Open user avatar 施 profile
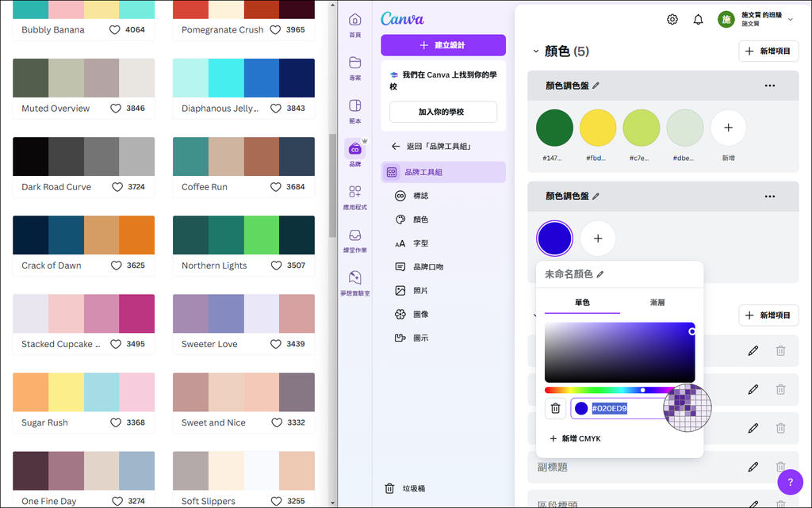Viewport: 812px width, 508px height. [726, 20]
